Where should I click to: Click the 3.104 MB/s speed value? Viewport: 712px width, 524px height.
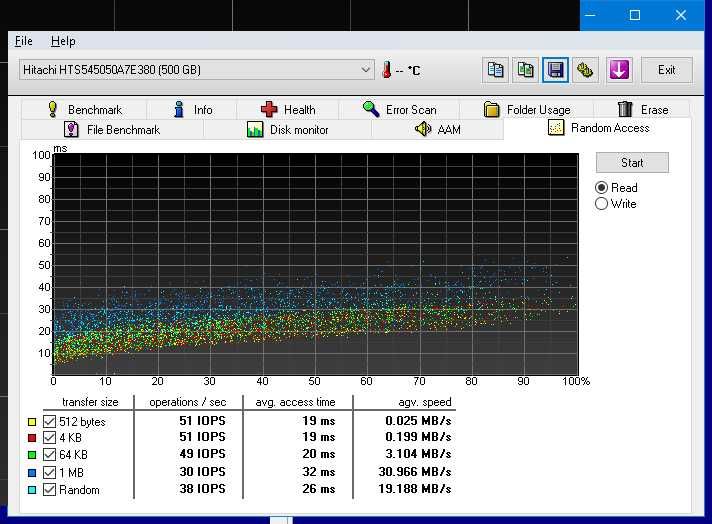[x=418, y=454]
